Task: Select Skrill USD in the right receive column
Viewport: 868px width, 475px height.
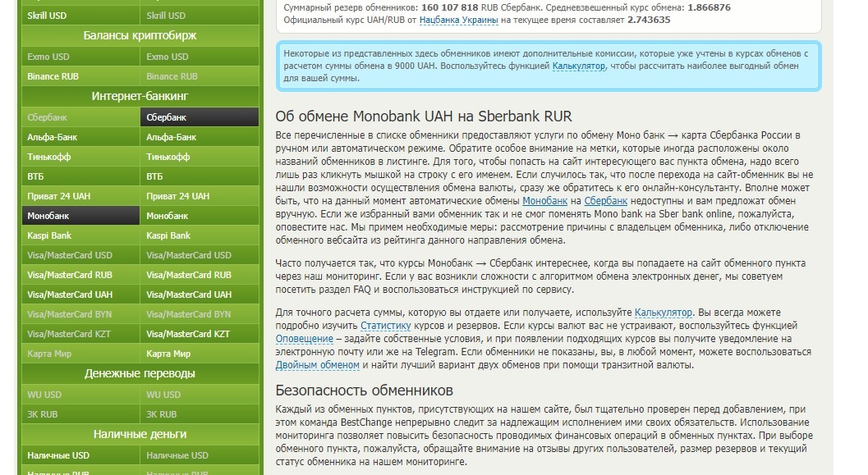Action: point(200,16)
